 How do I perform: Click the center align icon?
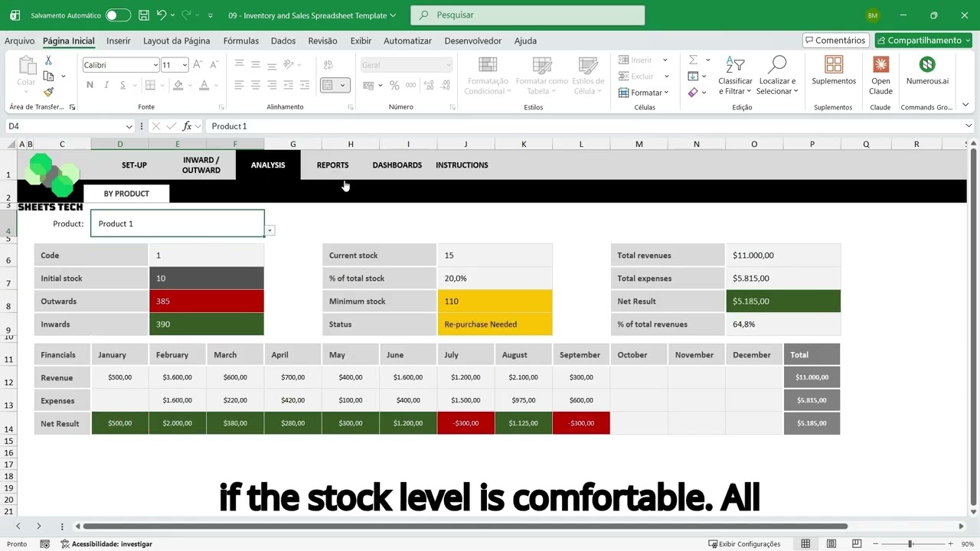coord(256,86)
